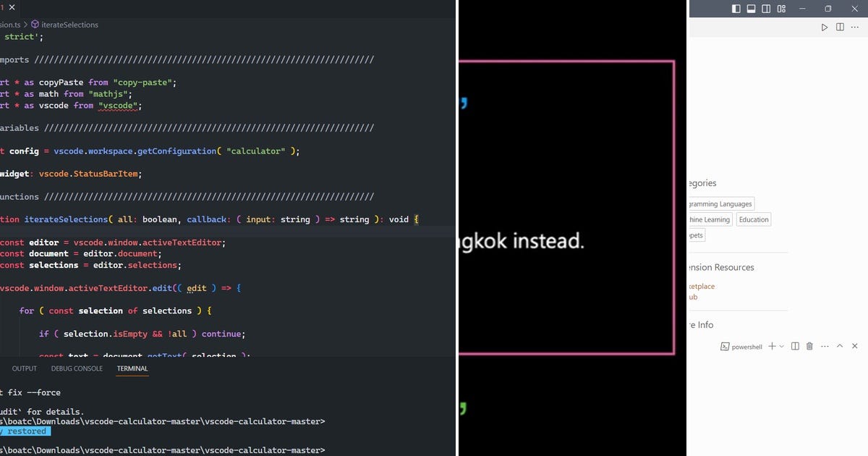Toggle the secondary side bar
Screen dimensions: 868x456
pyautogui.click(x=767, y=9)
